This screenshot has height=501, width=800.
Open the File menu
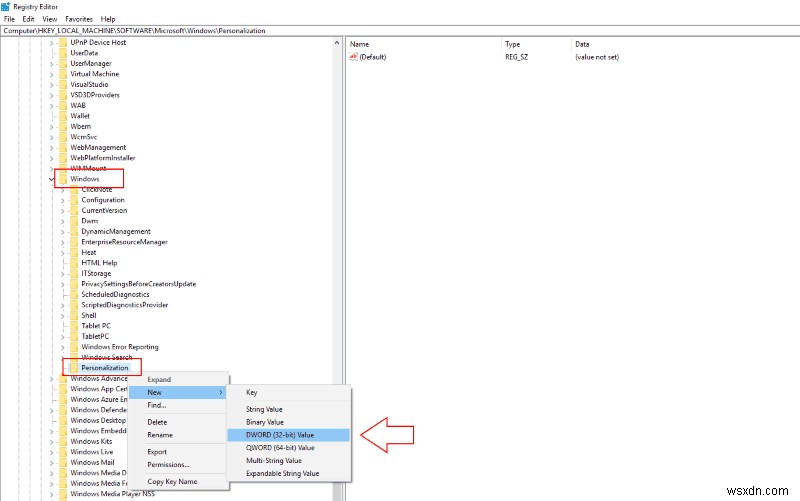coord(9,19)
